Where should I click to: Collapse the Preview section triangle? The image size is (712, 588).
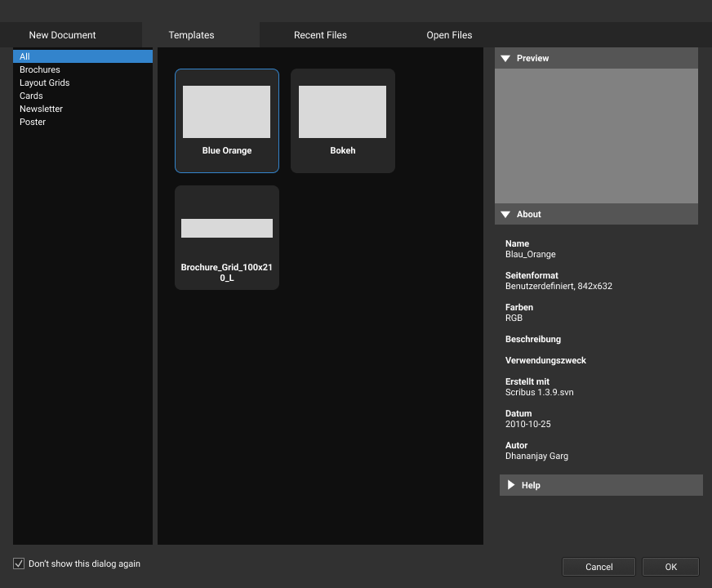(x=505, y=59)
